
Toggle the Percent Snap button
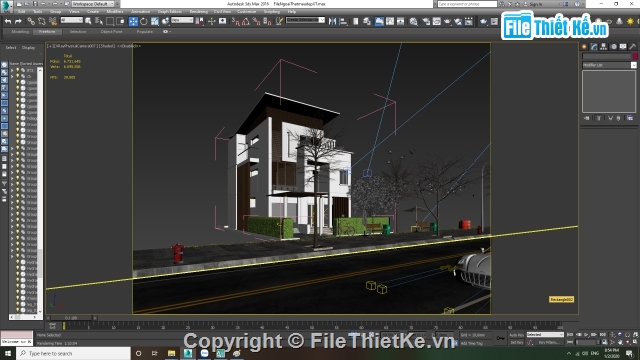tap(257, 21)
